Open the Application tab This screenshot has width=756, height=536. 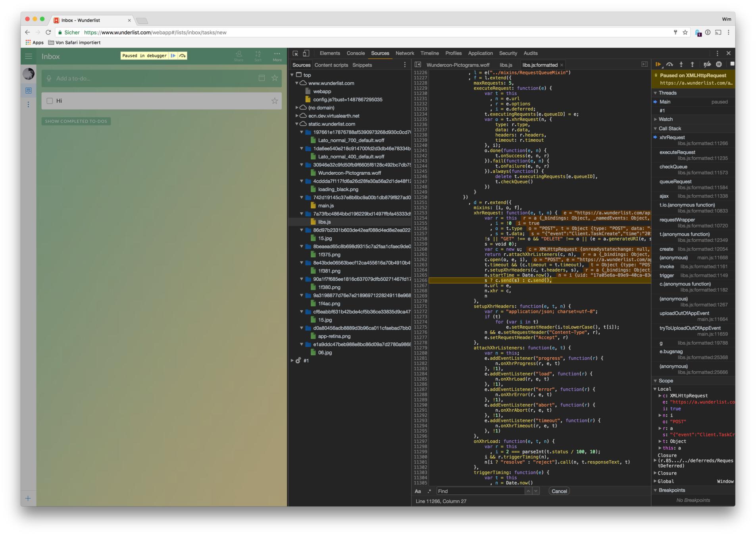click(x=480, y=53)
